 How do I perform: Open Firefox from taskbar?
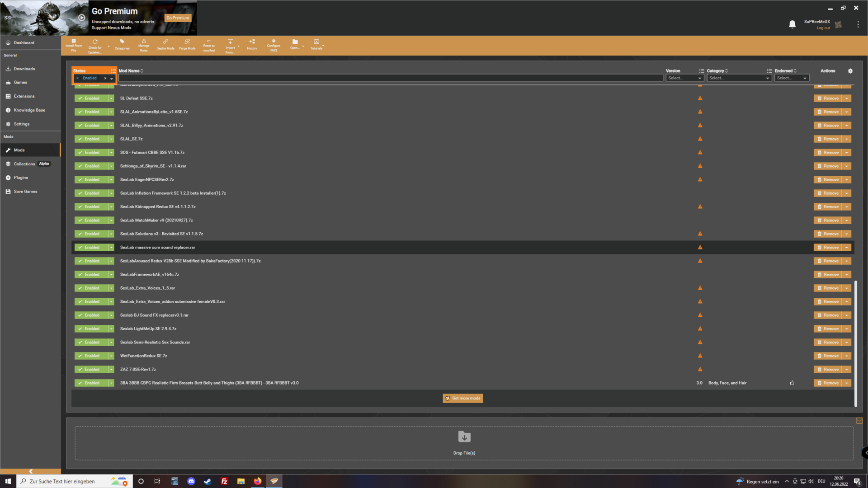click(257, 481)
